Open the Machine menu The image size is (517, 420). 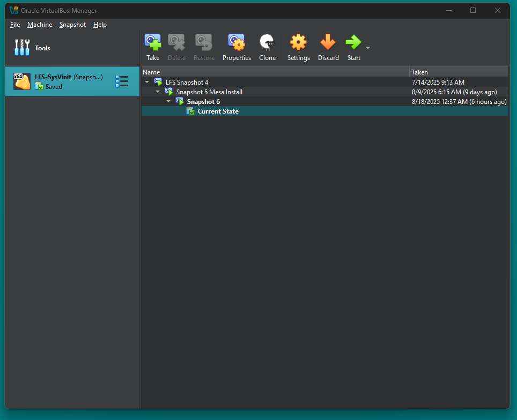click(40, 25)
